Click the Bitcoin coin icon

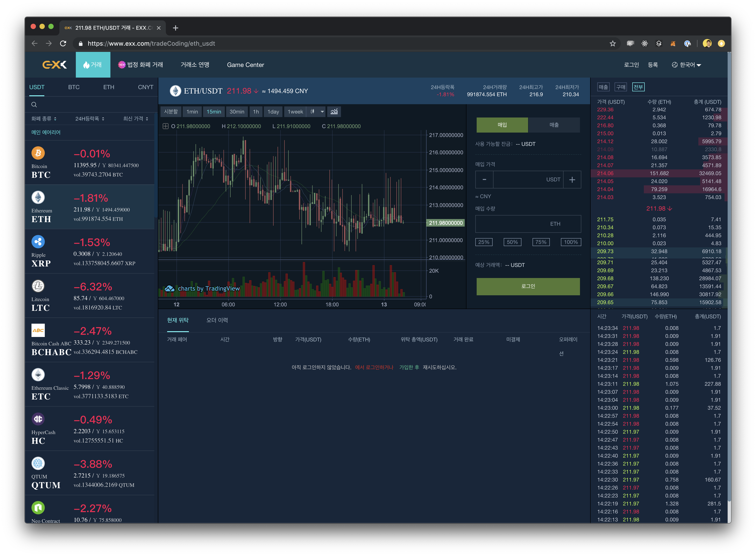pos(38,153)
